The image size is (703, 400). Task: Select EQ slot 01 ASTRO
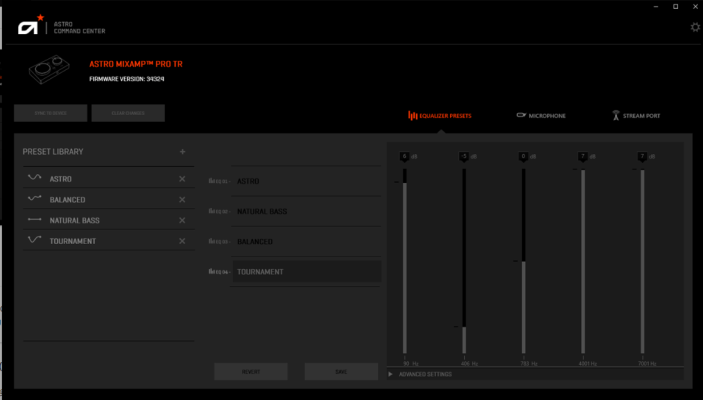point(306,181)
